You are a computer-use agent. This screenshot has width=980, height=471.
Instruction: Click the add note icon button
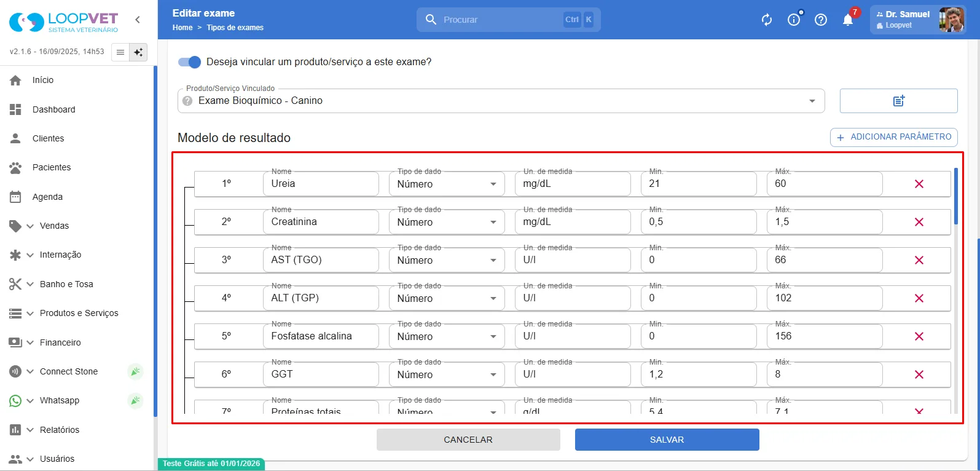pos(898,101)
